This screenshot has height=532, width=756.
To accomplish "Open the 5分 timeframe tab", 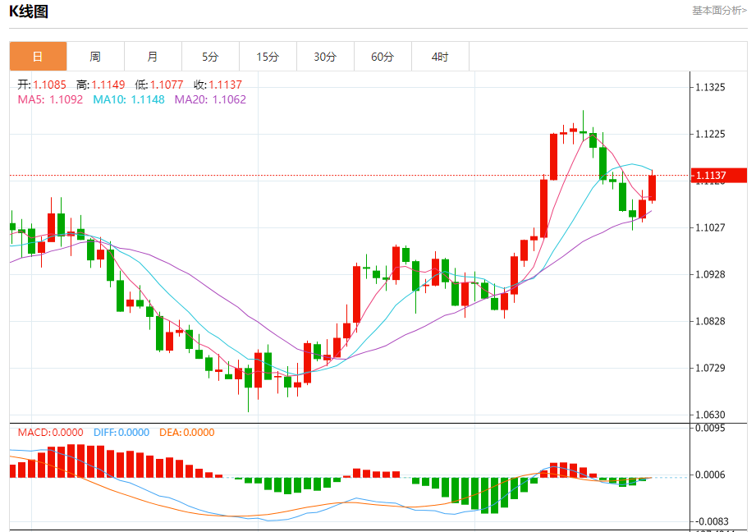I will pyautogui.click(x=210, y=57).
